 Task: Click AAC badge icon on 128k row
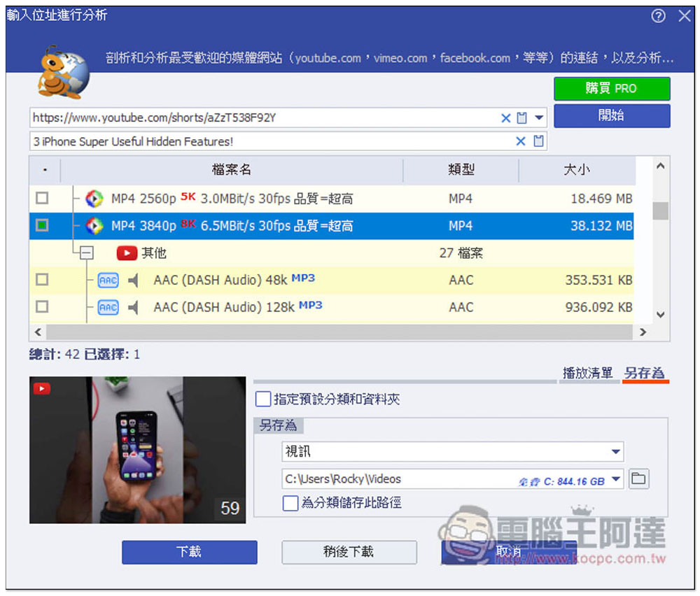(x=108, y=307)
